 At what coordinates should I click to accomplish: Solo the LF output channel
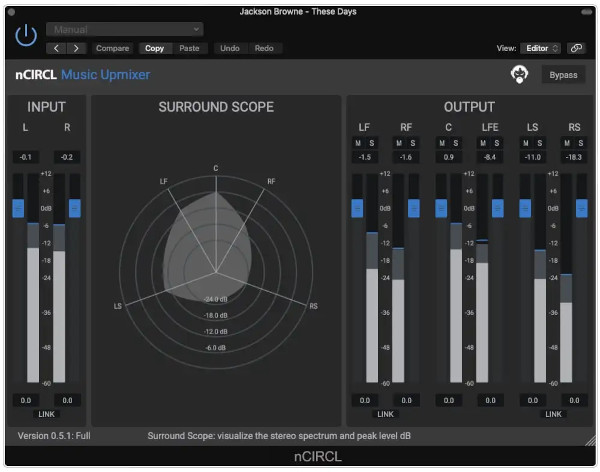(x=372, y=143)
